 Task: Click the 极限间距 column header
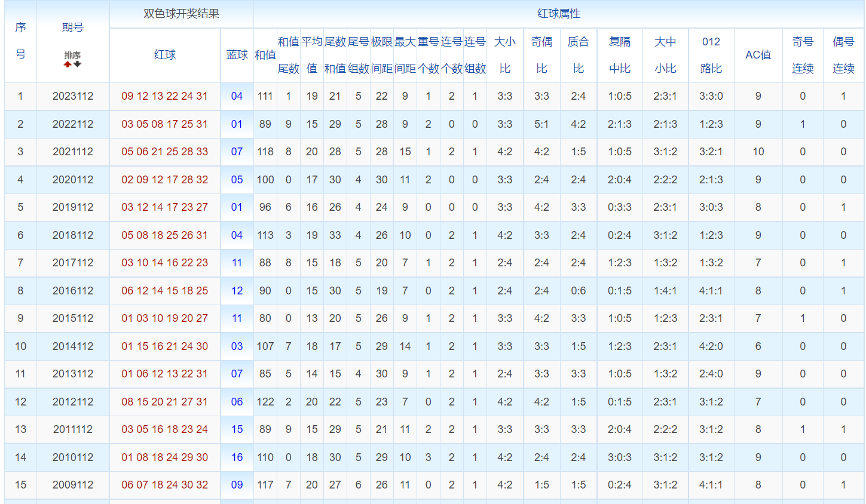click(x=382, y=55)
